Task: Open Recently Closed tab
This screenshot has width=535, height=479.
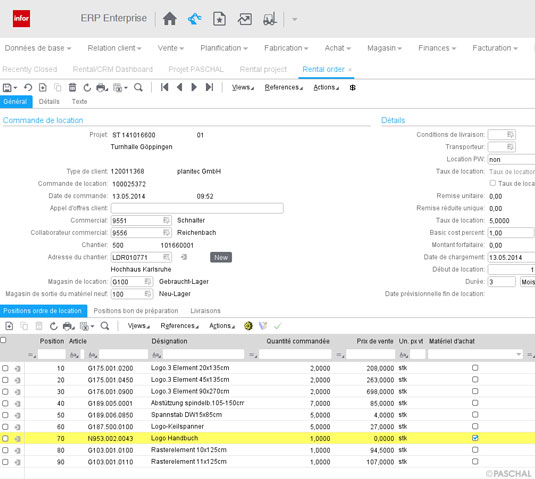Action: [x=30, y=69]
